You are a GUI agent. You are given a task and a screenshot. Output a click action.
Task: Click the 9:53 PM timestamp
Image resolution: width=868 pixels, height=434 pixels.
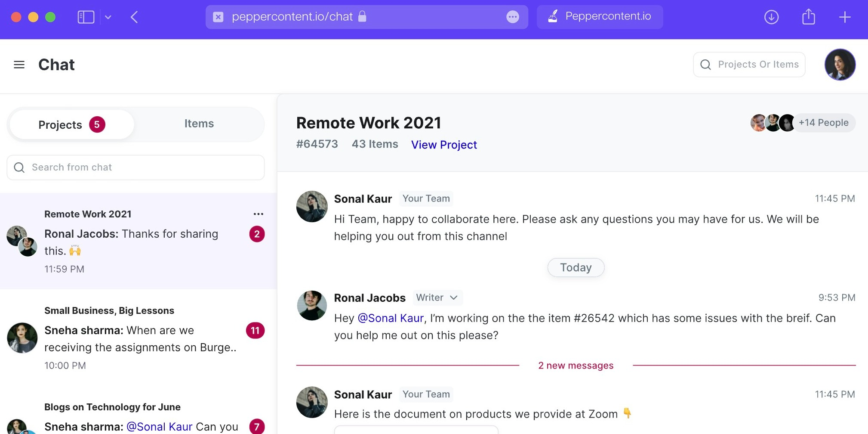(x=837, y=298)
